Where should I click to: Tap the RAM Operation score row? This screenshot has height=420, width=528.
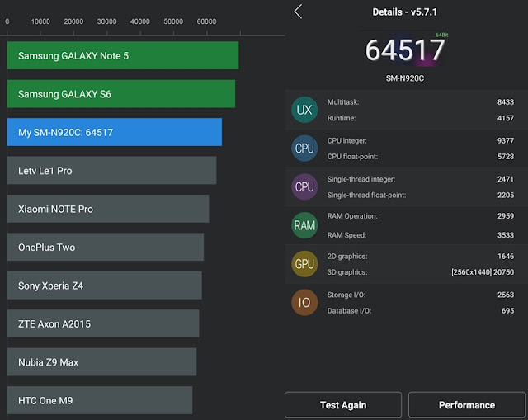(x=421, y=216)
